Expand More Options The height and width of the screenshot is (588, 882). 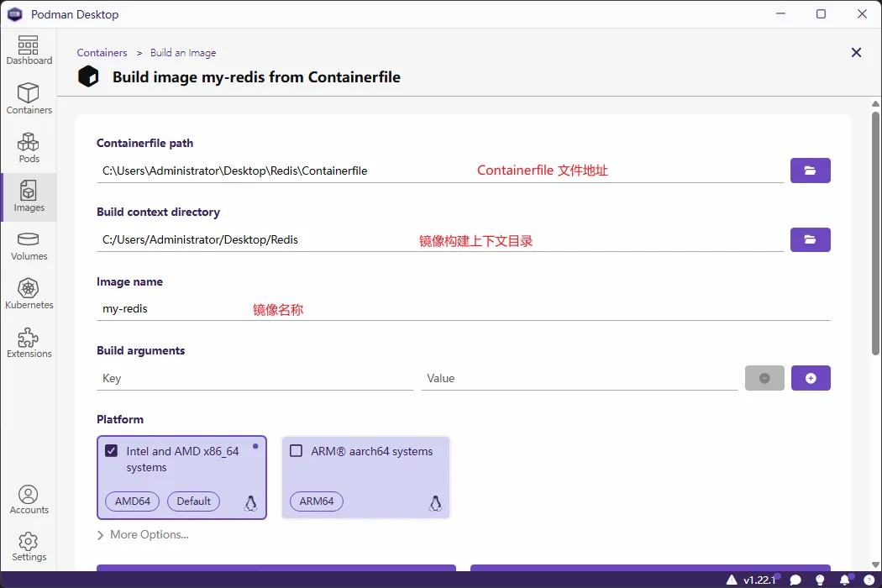coord(143,534)
